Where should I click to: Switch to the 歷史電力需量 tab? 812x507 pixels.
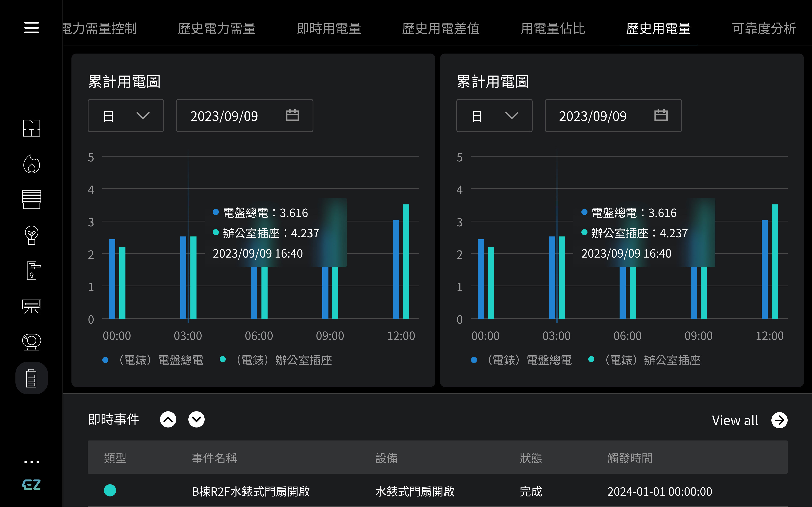(x=216, y=29)
